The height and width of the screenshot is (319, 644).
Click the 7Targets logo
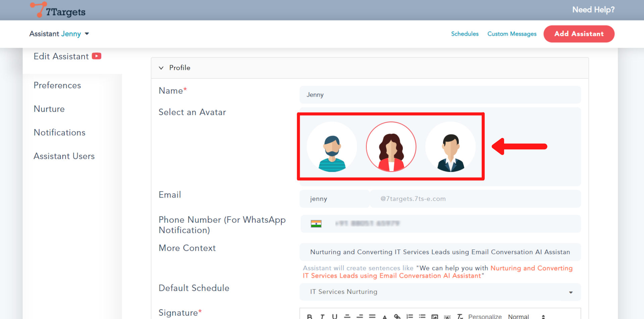coord(58,10)
